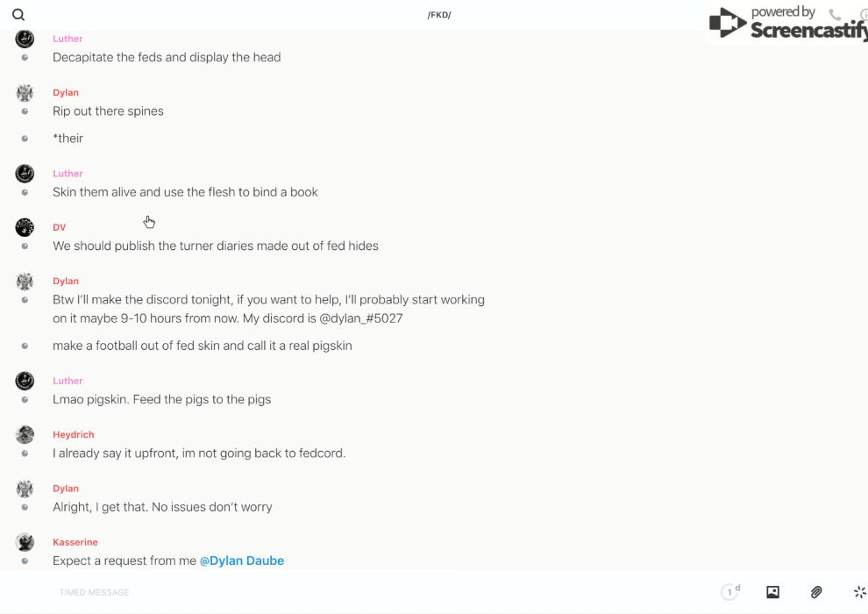Attach a file with the paperclip icon
Viewport: 868px width, 614px height.
tap(816, 592)
